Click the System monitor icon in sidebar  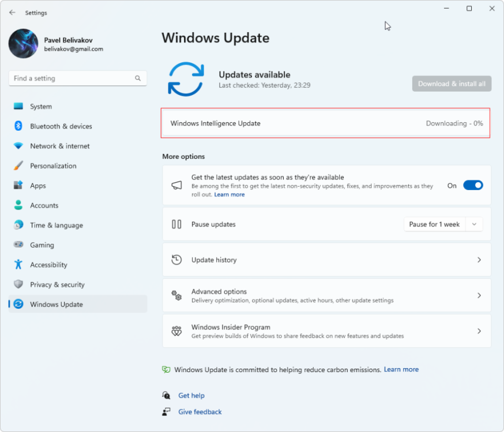(18, 106)
